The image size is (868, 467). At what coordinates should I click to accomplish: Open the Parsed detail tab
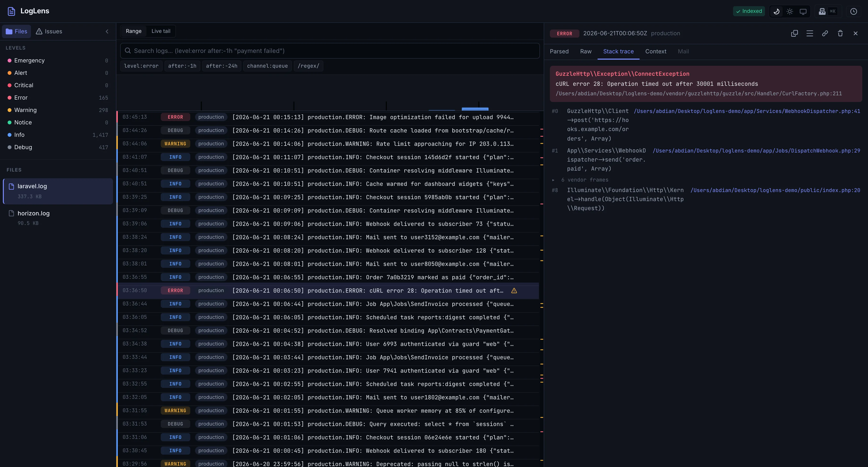pos(559,51)
